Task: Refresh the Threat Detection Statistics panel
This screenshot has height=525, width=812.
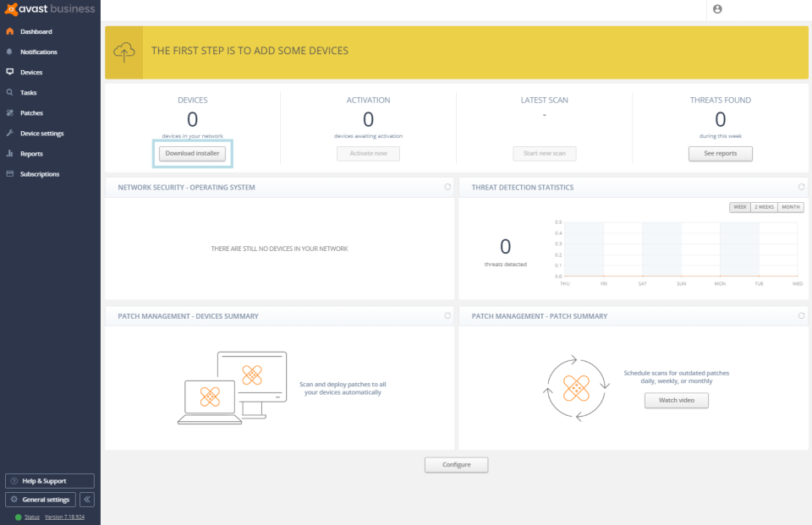Action: pyautogui.click(x=801, y=187)
